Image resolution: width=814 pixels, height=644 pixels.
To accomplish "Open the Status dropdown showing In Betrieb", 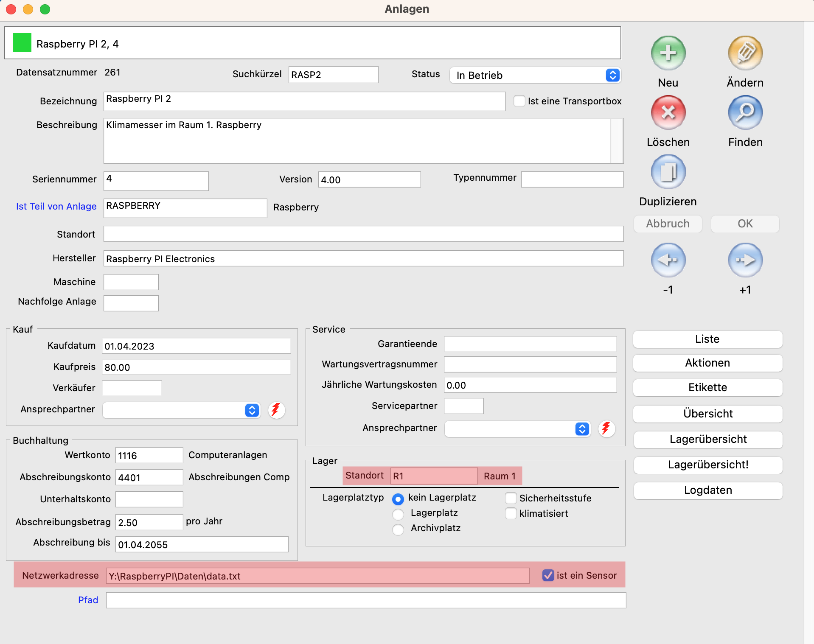I will tap(535, 76).
